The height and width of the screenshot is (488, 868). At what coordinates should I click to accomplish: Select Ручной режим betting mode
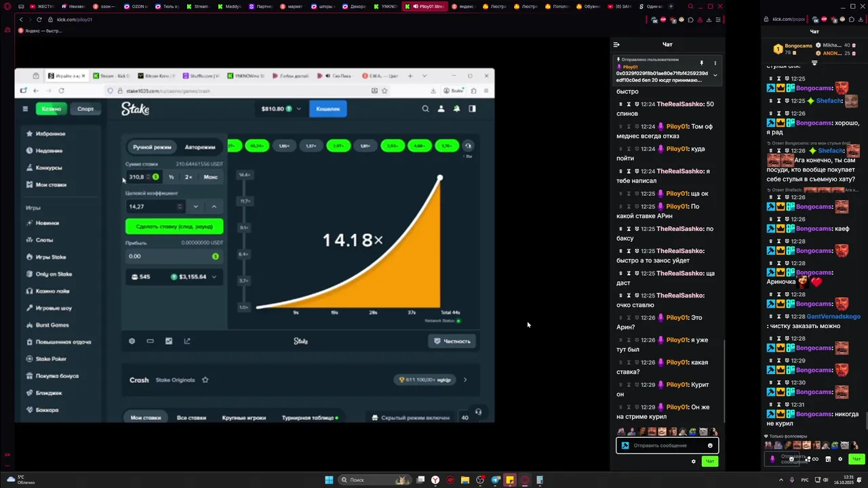pyautogui.click(x=152, y=146)
